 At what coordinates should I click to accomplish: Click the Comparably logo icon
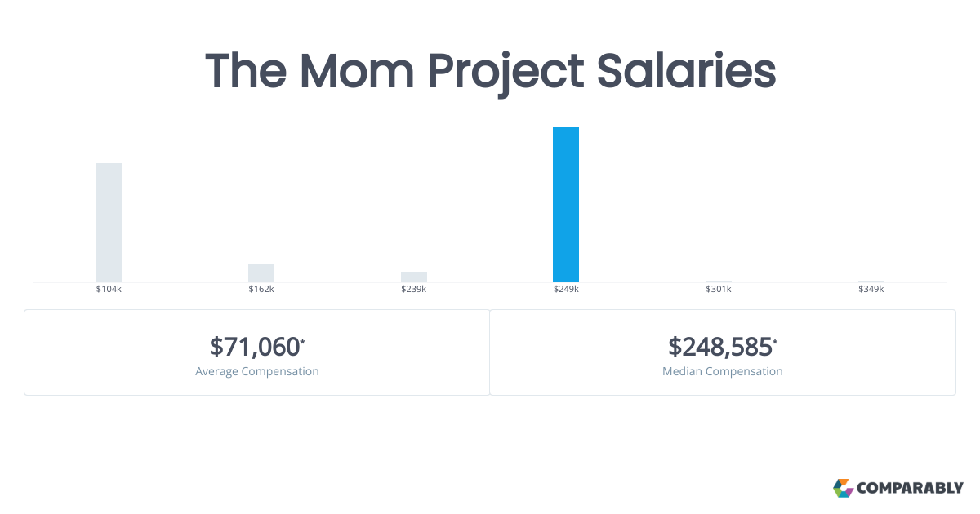[x=843, y=488]
